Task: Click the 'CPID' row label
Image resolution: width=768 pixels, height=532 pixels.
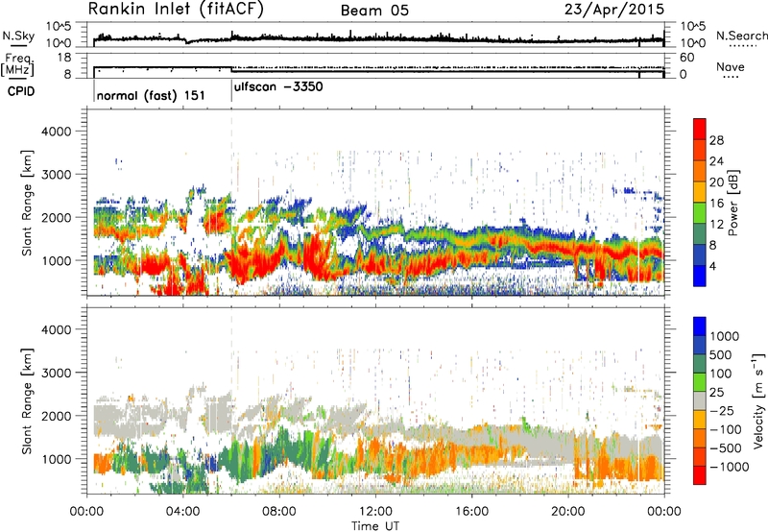Action: click(21, 91)
